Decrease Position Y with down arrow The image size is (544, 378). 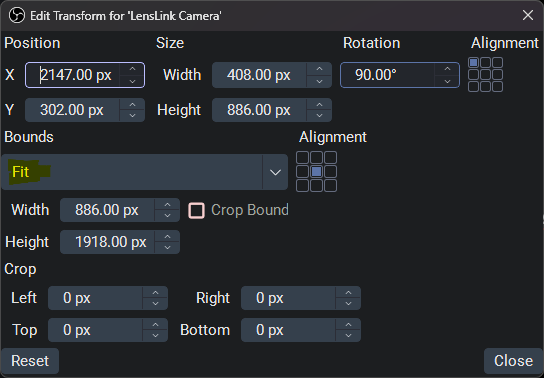point(132,115)
